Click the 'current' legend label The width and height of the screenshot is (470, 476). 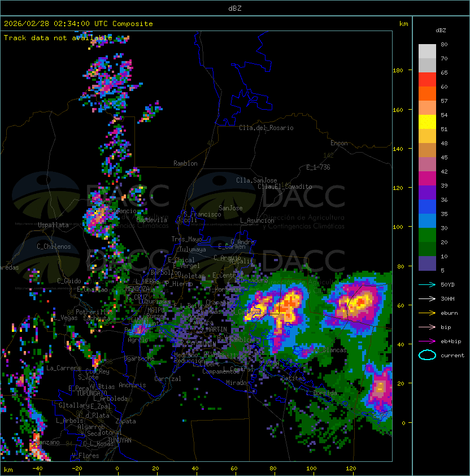452,356
